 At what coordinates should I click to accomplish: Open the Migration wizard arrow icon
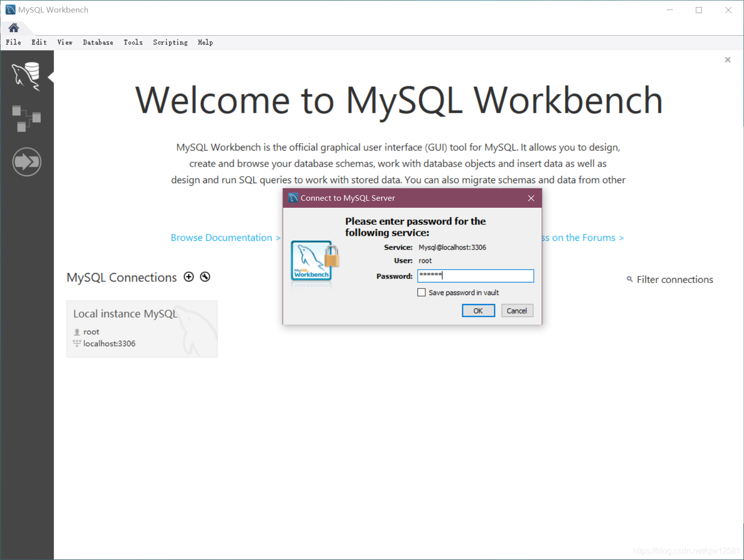[x=27, y=162]
